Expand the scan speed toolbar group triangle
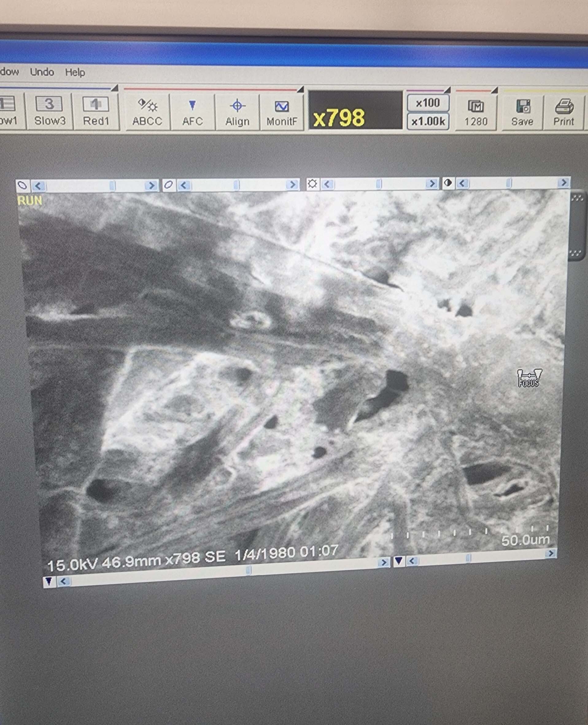This screenshot has width=588, height=725. (114, 88)
